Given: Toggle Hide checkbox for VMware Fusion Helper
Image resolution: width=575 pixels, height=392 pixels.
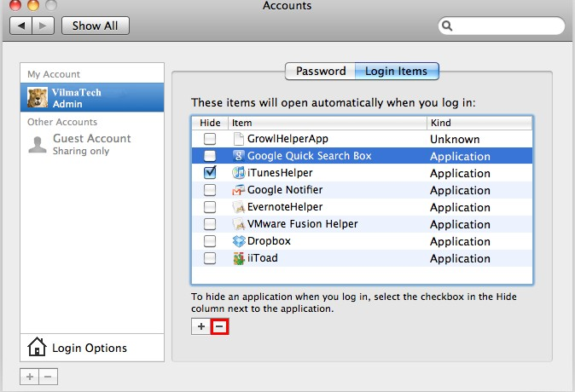Looking at the screenshot, I should (x=210, y=224).
